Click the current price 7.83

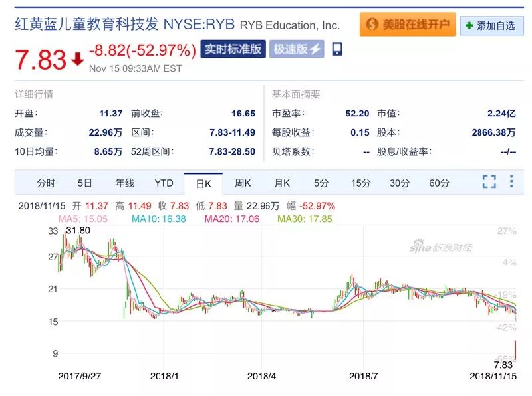coord(41,60)
